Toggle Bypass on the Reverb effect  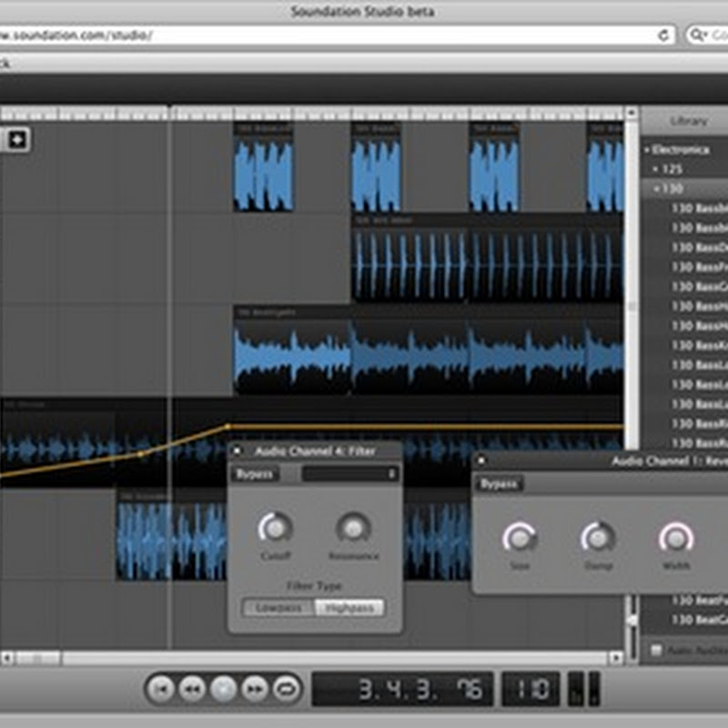[x=499, y=484]
